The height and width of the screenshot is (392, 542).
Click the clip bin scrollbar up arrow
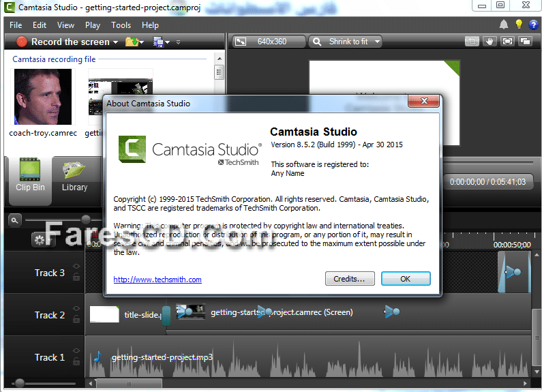(220, 59)
